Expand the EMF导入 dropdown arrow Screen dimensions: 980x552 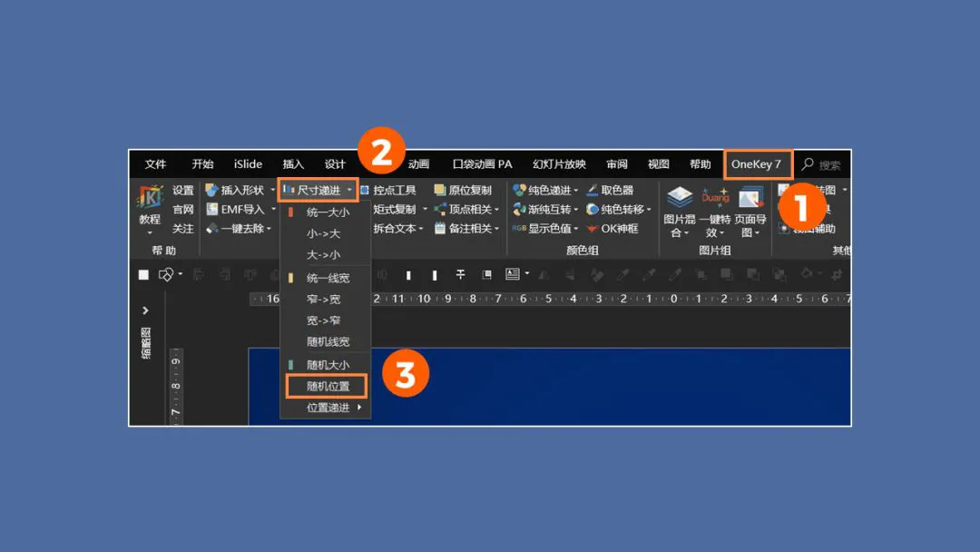coord(273,210)
